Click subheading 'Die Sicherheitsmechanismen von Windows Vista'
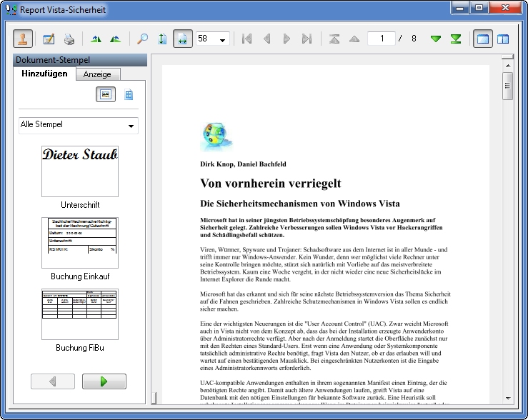Image resolution: width=528 pixels, height=420 pixels. (300, 204)
